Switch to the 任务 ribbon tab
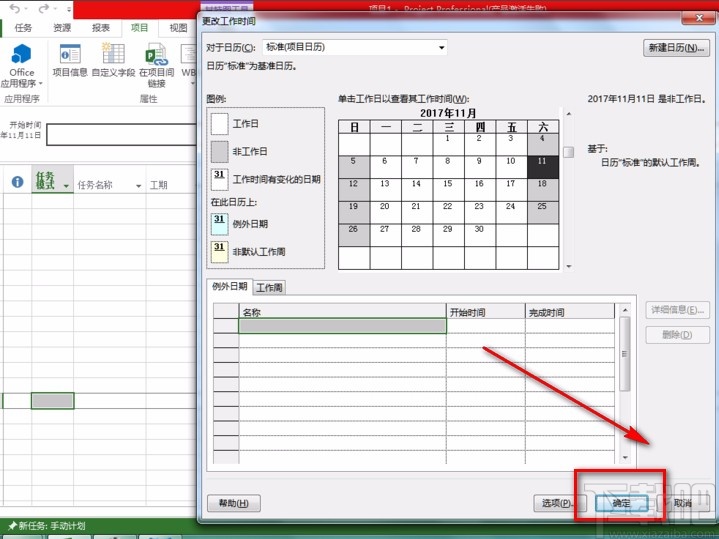The width and height of the screenshot is (719, 539). [23, 28]
